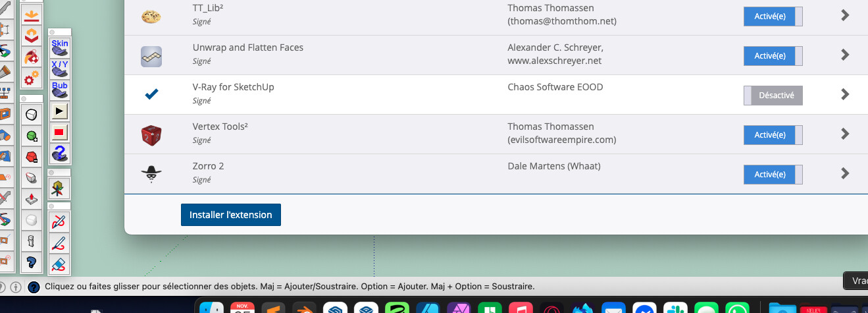The width and height of the screenshot is (868, 313).
Task: Click the Zorro 2 extension name
Action: tap(209, 166)
